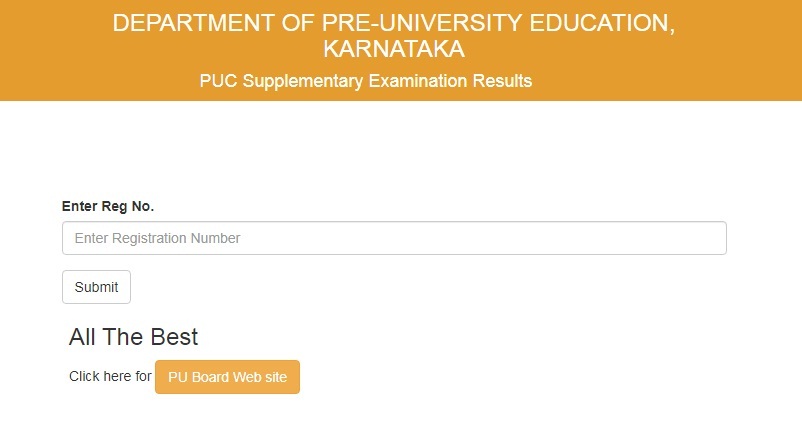Image resolution: width=802 pixels, height=427 pixels.
Task: Click the word "Enter" in the field label
Action: (80, 206)
